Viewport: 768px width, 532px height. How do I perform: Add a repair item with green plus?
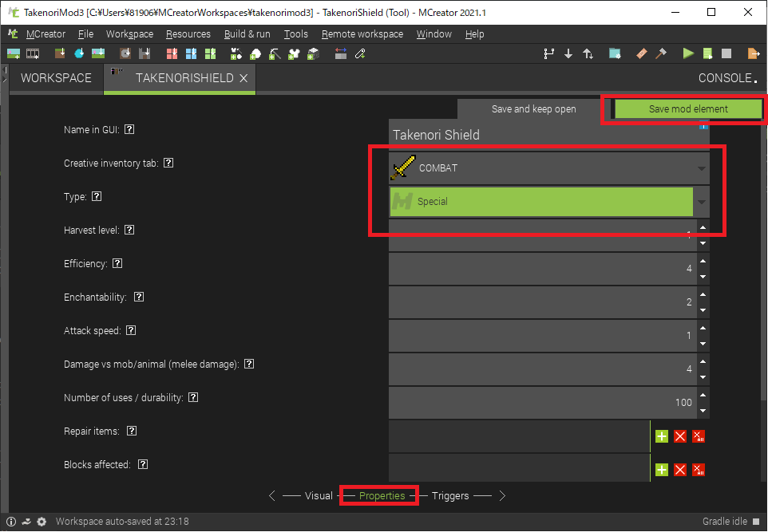[x=662, y=435]
